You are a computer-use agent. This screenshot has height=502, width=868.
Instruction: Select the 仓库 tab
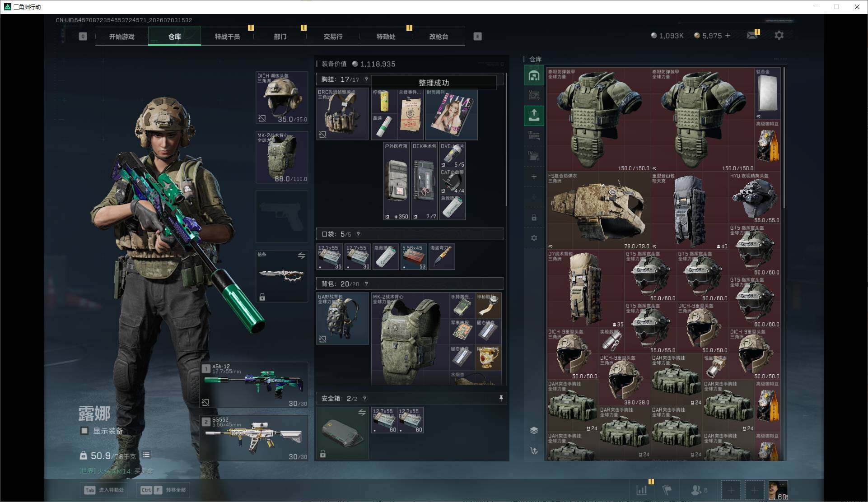pos(174,37)
